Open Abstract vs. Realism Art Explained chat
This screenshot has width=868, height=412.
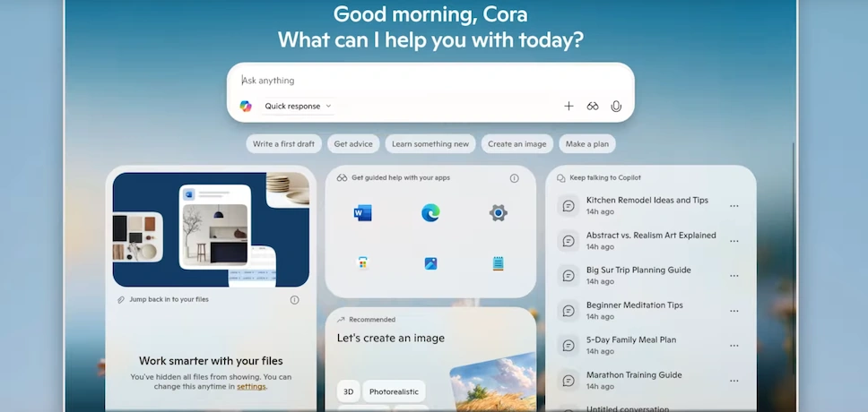pos(650,236)
